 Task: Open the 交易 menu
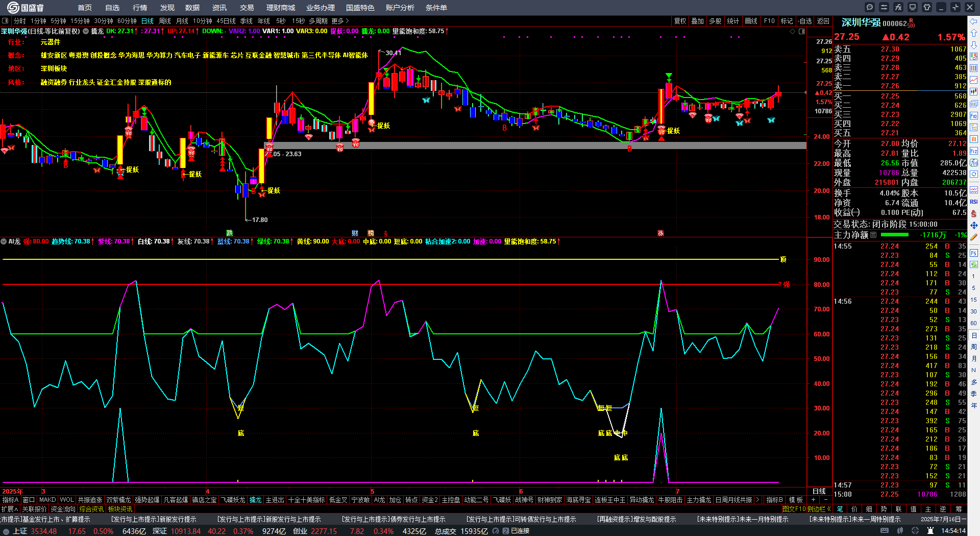pos(247,8)
